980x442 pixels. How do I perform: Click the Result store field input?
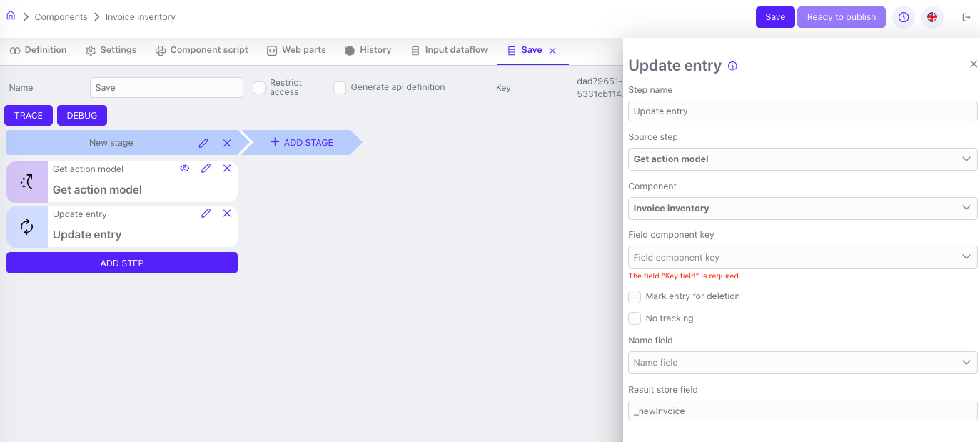(802, 411)
